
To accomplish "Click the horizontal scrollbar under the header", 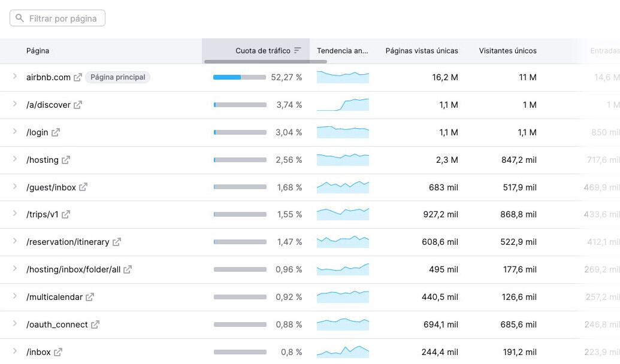I will [265, 62].
